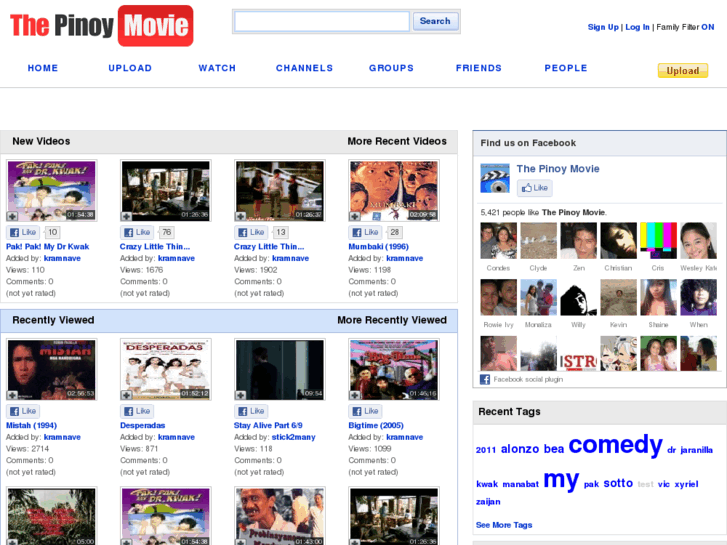Viewport: 727px width, 545px height.
Task: Open Stay Alive Part 6/9 title link
Action: click(x=268, y=425)
